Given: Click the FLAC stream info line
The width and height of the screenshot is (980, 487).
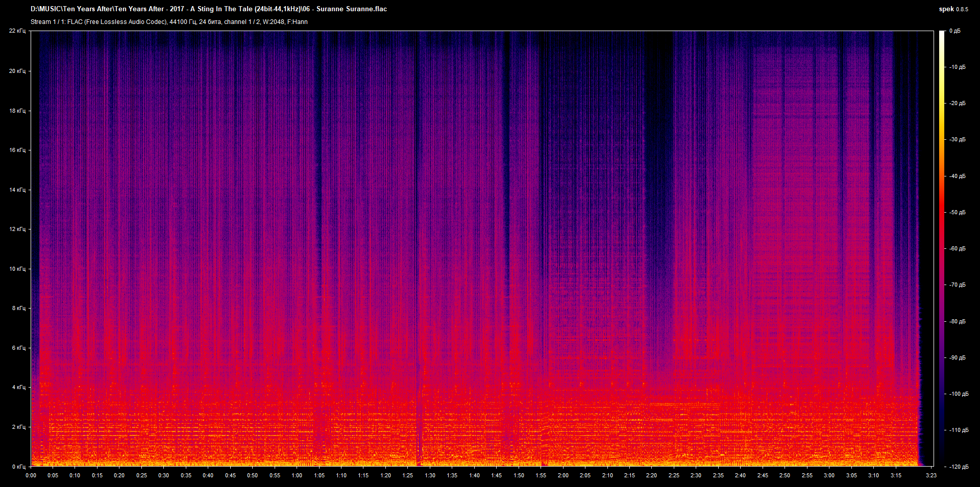Looking at the screenshot, I should [x=169, y=22].
